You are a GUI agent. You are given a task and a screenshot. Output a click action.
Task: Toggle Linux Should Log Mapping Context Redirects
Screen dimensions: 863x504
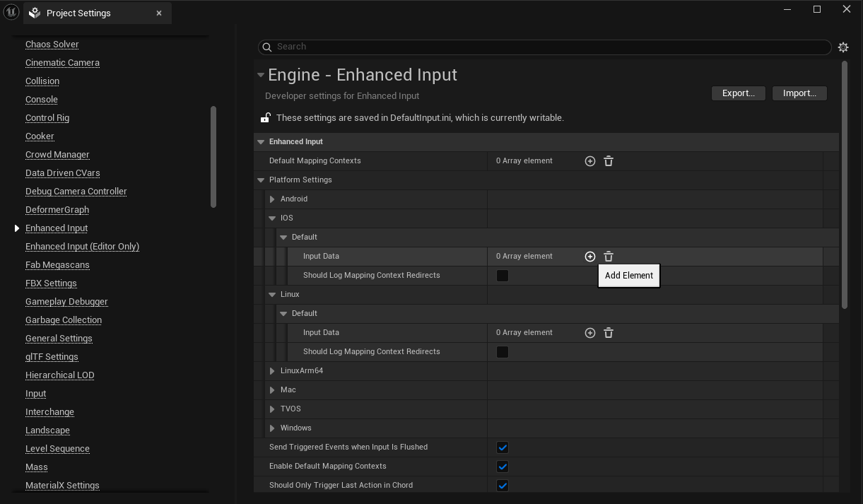(503, 352)
